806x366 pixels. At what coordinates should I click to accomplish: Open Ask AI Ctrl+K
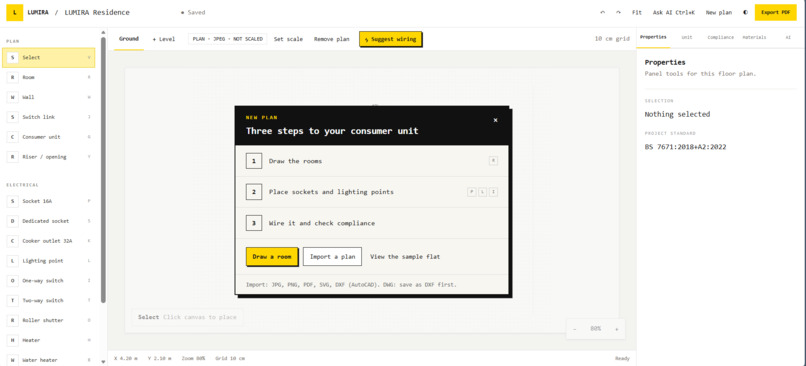click(x=673, y=13)
